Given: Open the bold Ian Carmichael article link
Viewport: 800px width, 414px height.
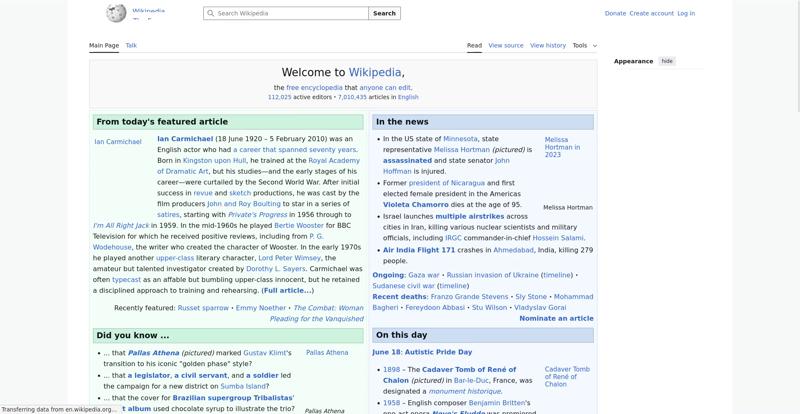Looking at the screenshot, I should [185, 139].
